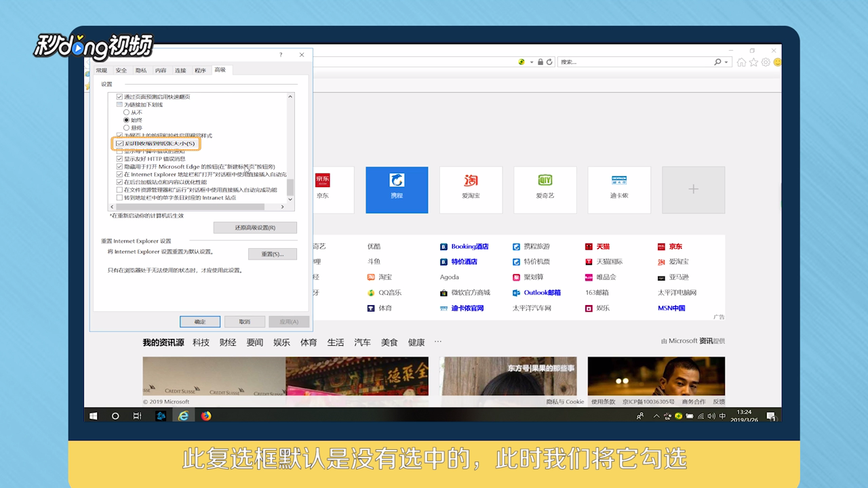The image size is (868, 488).
Task: Expand more news categories ellipsis
Action: click(x=438, y=342)
